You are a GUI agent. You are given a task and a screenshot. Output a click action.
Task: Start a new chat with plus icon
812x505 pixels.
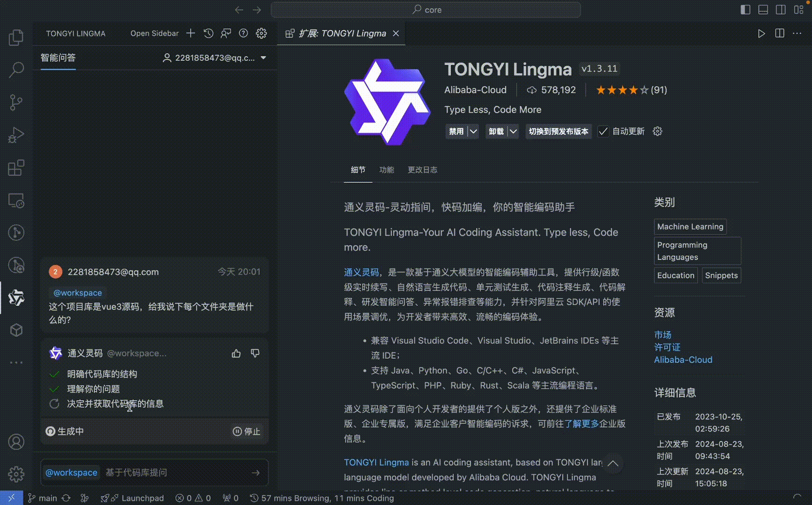tap(190, 33)
